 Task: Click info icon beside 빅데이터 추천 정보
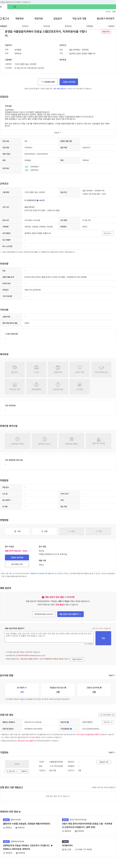point(20,812)
